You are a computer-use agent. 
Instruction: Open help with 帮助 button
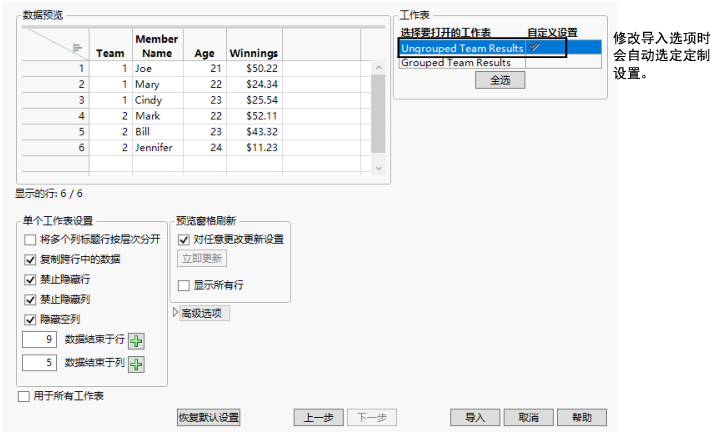click(x=582, y=417)
